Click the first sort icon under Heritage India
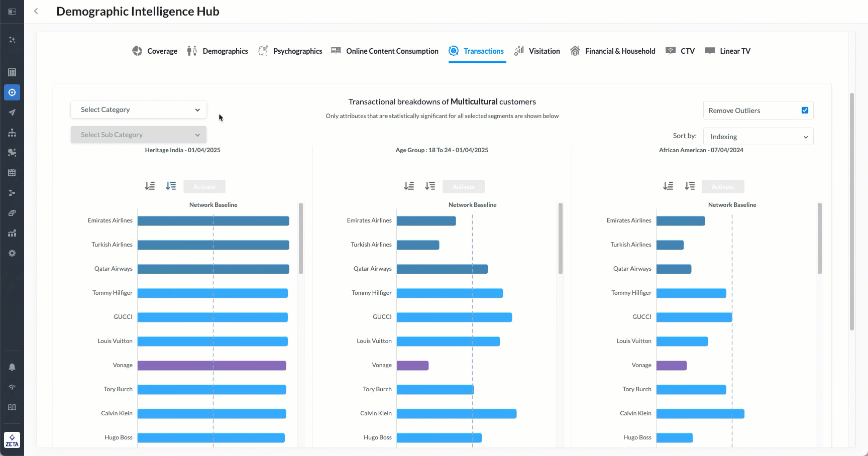The image size is (868, 456). click(x=150, y=186)
